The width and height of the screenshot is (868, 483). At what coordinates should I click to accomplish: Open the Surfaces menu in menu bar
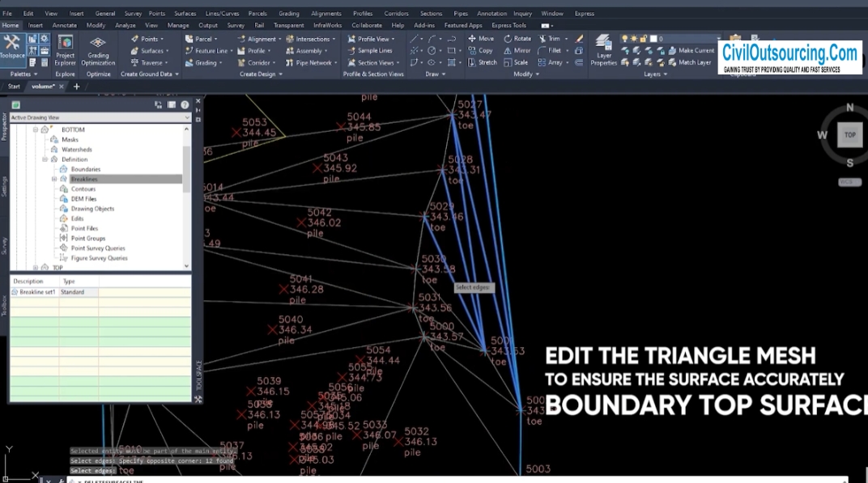(x=185, y=13)
